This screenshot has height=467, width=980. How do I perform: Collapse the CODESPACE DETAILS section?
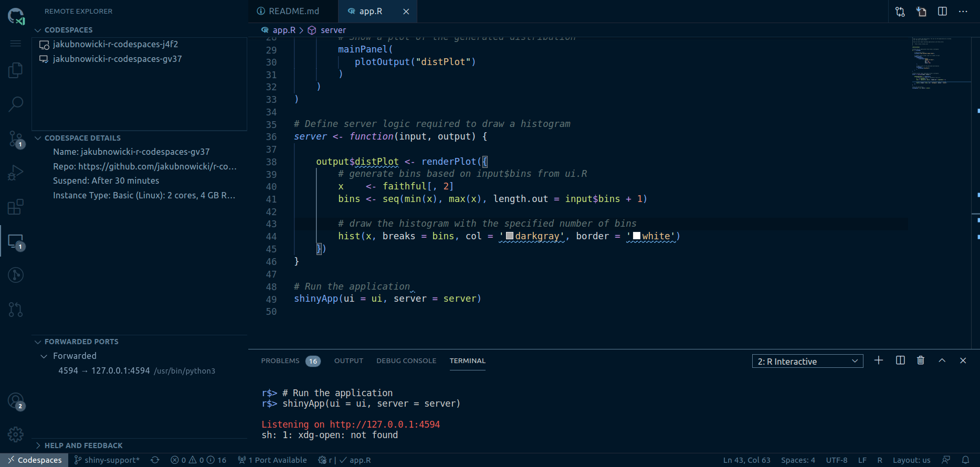coord(38,139)
